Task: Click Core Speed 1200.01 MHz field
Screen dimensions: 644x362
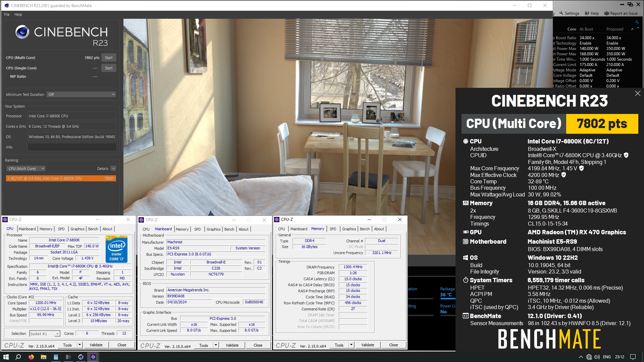Action: 46,303
